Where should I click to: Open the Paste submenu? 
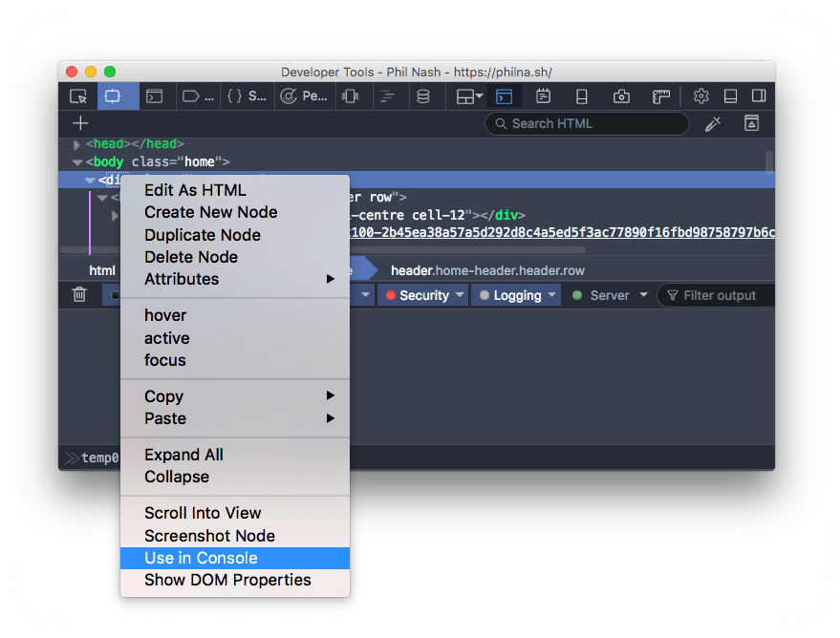click(235, 418)
